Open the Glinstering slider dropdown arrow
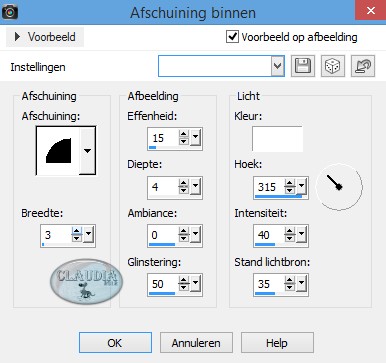 [196, 283]
